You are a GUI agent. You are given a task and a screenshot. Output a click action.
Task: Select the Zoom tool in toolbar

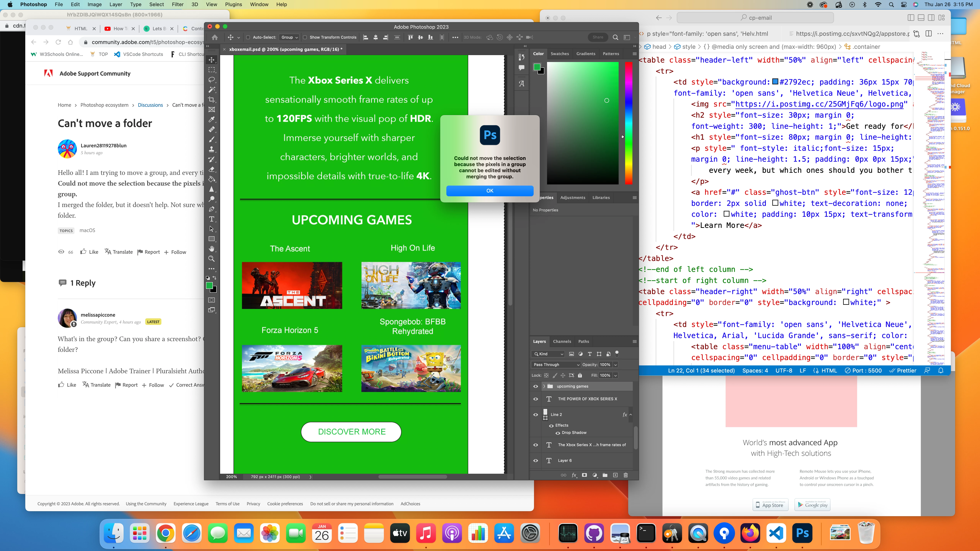pyautogui.click(x=212, y=259)
